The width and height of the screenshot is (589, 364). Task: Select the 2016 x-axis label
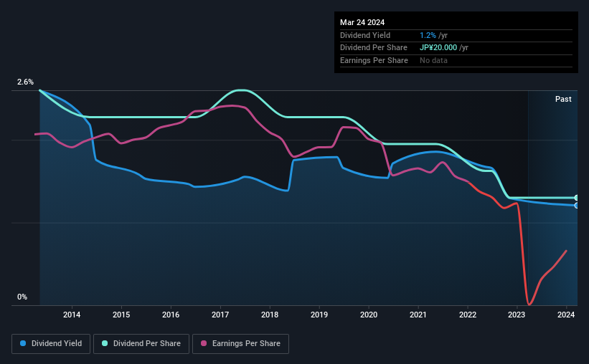171,315
